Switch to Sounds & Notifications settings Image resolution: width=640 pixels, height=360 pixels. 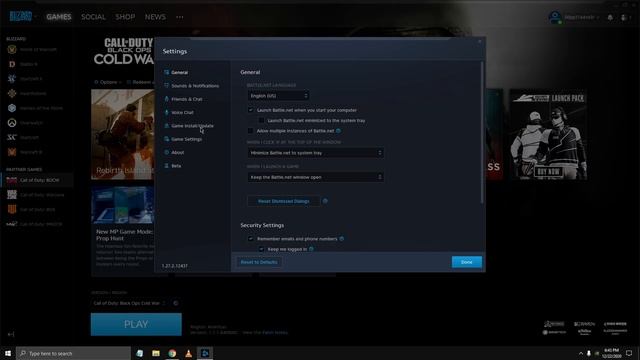point(195,86)
